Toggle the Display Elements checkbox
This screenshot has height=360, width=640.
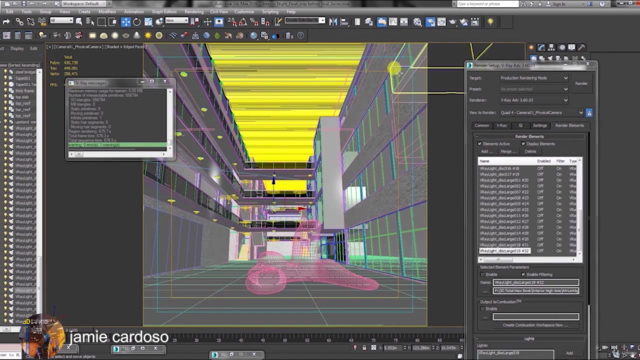[x=523, y=144]
